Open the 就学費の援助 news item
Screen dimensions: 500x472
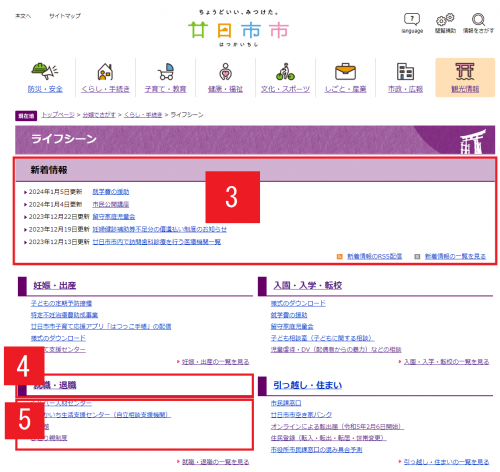(x=111, y=192)
